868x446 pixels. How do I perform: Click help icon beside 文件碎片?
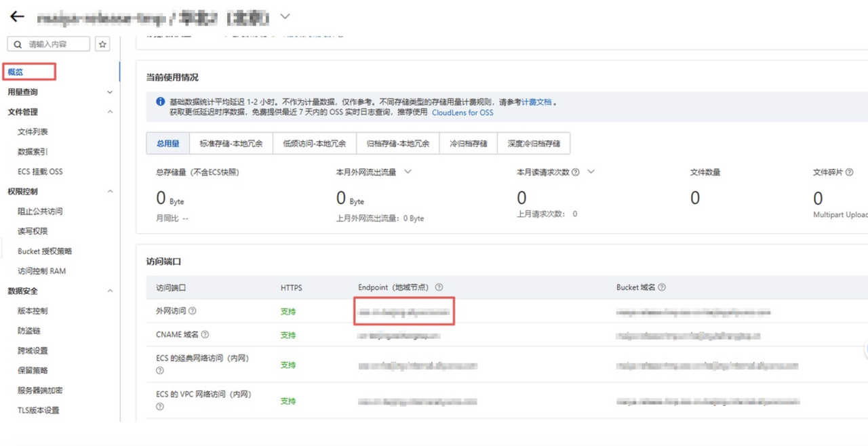pos(849,172)
